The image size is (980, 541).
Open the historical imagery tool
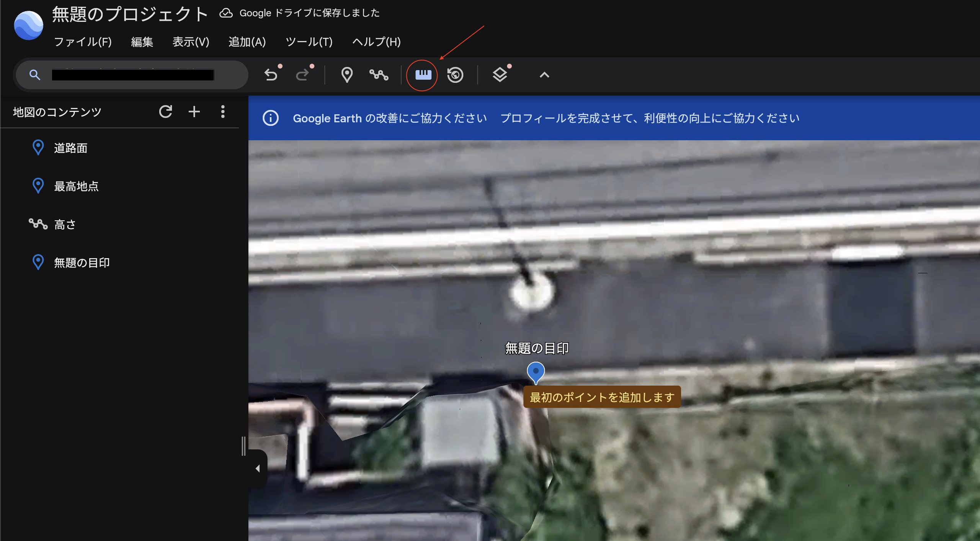(x=455, y=75)
